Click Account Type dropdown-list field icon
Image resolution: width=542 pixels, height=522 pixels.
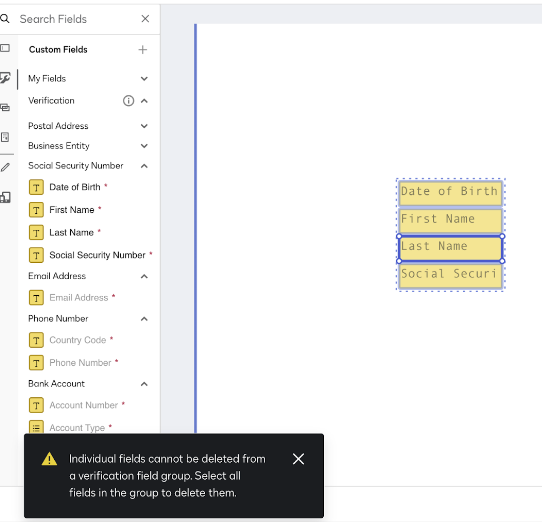(x=36, y=427)
